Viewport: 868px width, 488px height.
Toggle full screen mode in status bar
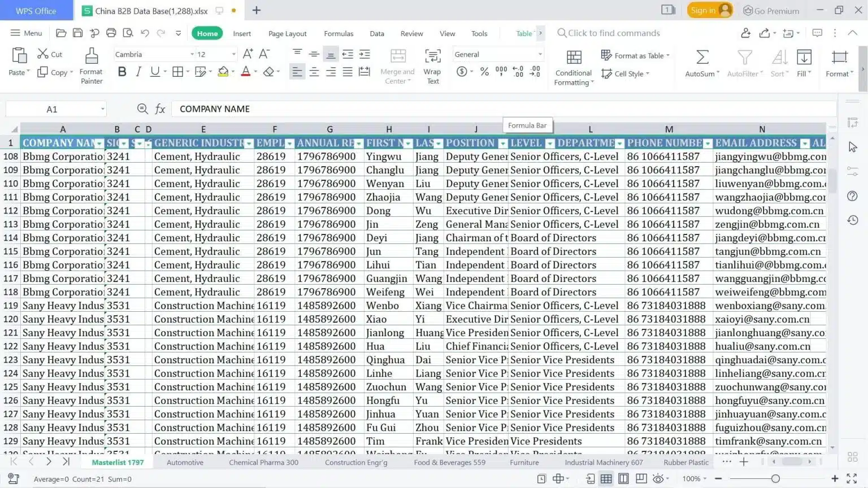pos(852,479)
